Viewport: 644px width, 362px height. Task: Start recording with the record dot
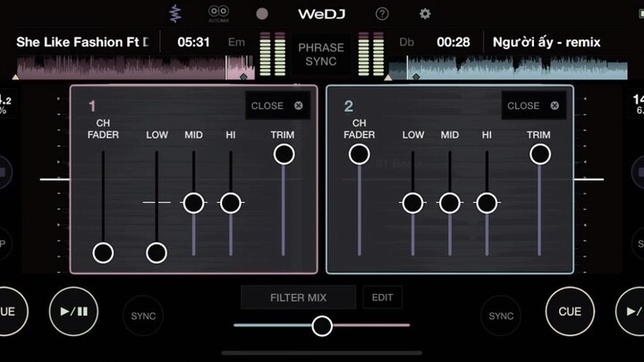[262, 14]
